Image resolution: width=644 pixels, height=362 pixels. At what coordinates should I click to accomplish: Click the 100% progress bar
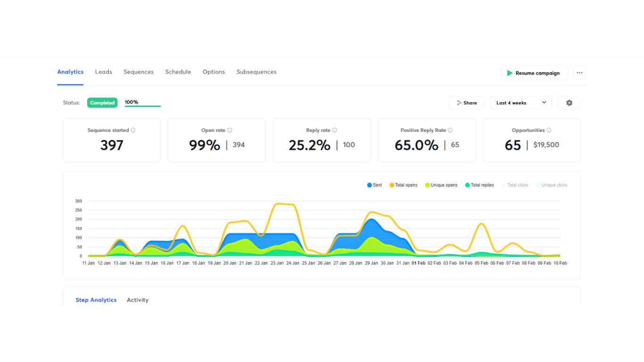pyautogui.click(x=143, y=106)
